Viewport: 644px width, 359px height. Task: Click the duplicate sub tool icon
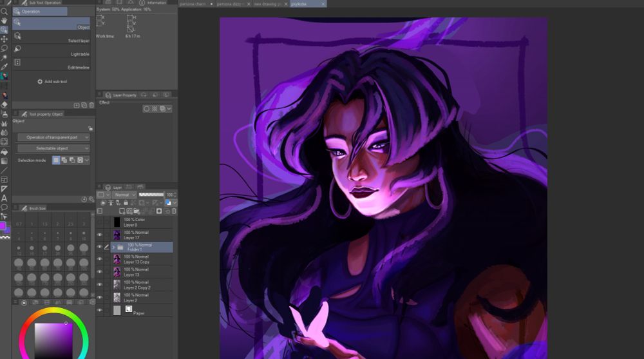pos(84,106)
